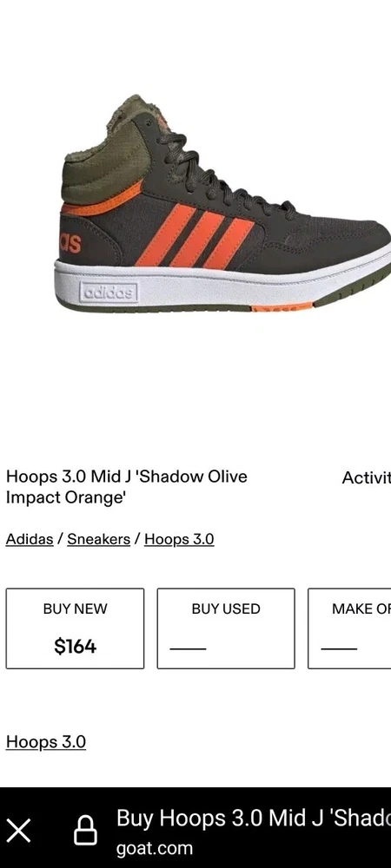
Task: Select the BUY USED option
Action: (x=226, y=628)
